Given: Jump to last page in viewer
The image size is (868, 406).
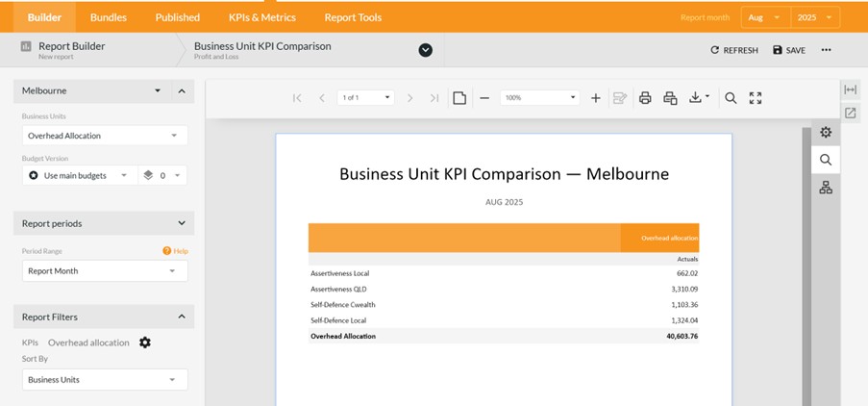Looking at the screenshot, I should coord(434,98).
